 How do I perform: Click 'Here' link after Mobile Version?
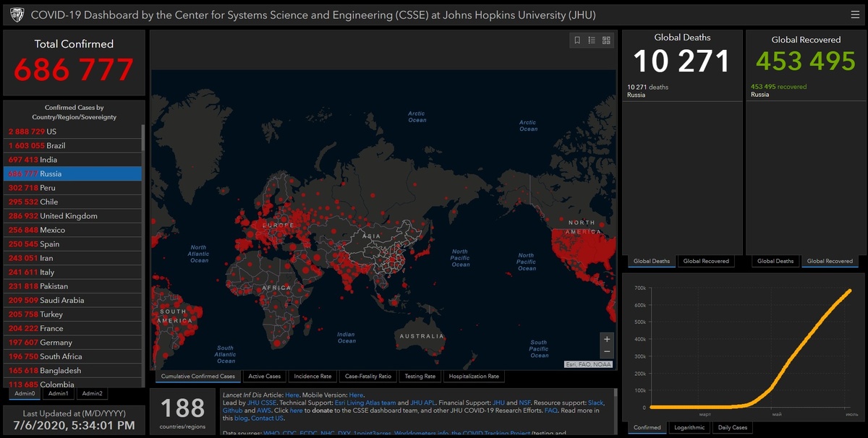pyautogui.click(x=356, y=395)
